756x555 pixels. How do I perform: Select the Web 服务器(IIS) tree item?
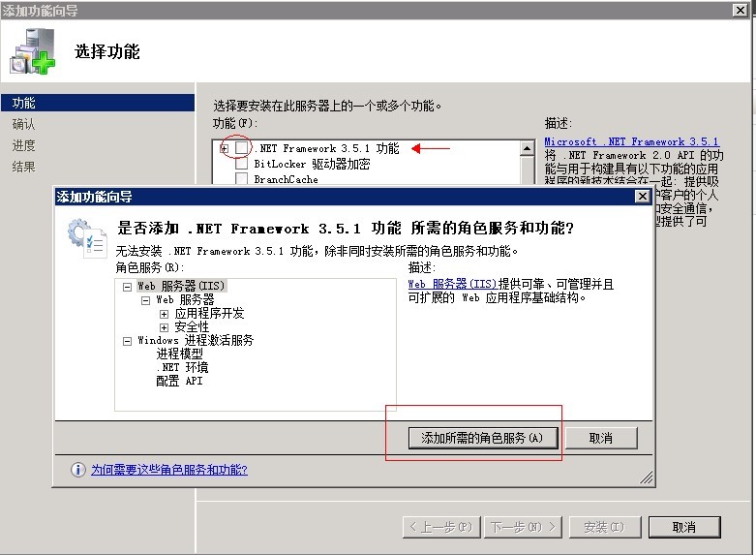coord(181,286)
